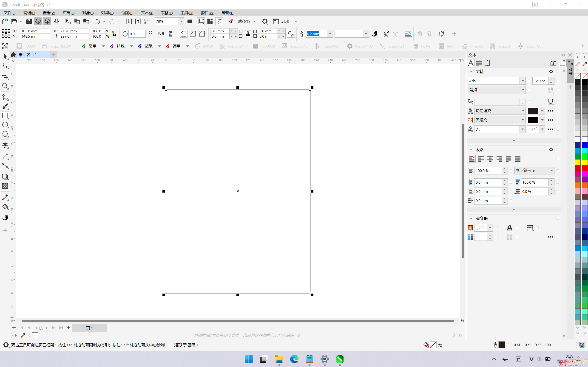Select the Drop Shadow tool

tap(5, 177)
